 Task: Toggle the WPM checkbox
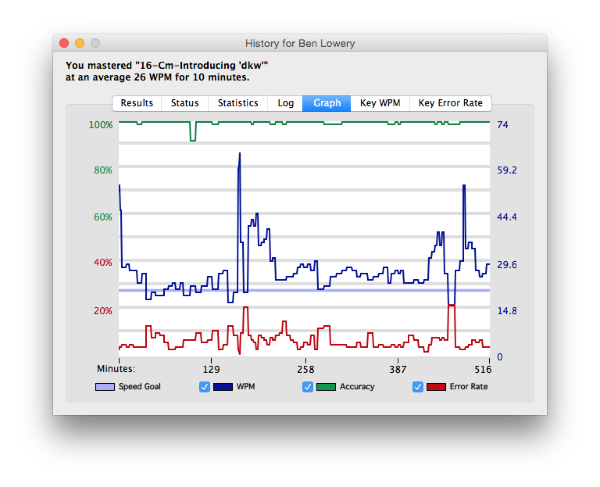tap(204, 387)
